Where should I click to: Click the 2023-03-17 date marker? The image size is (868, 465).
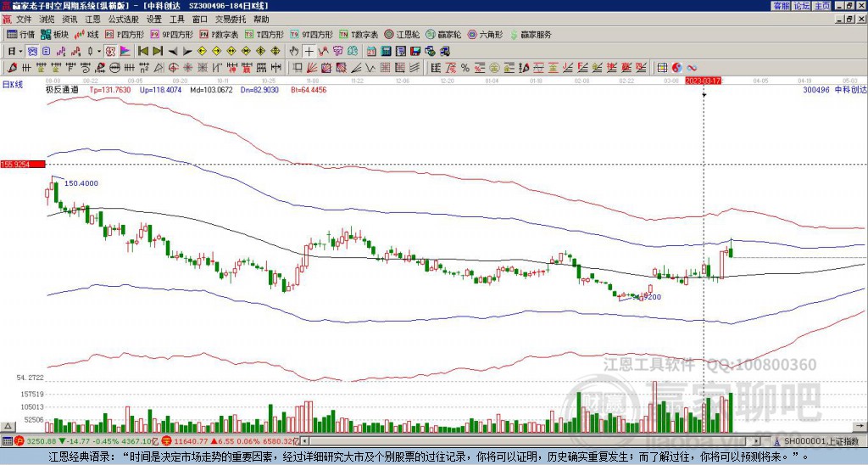coord(702,81)
